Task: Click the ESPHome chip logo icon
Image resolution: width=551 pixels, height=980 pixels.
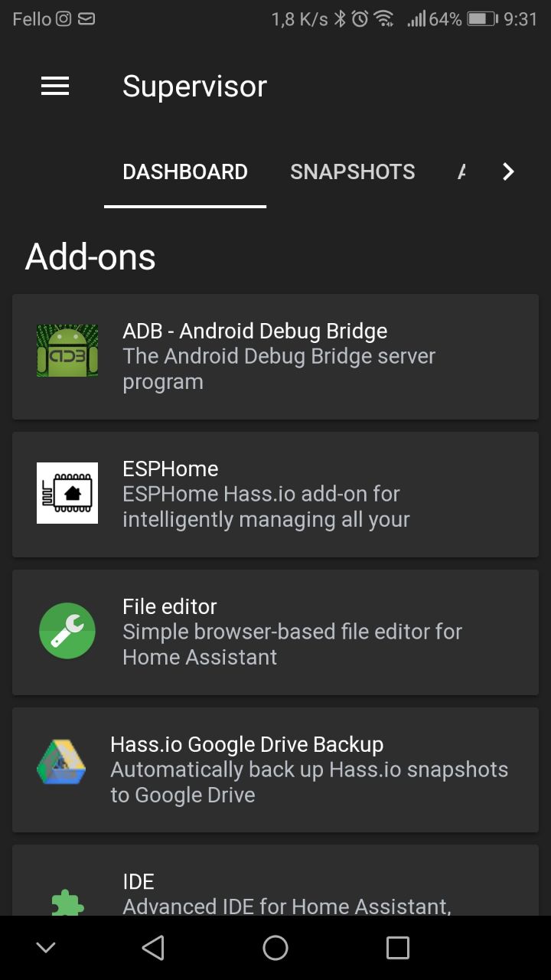Action: pyautogui.click(x=67, y=493)
